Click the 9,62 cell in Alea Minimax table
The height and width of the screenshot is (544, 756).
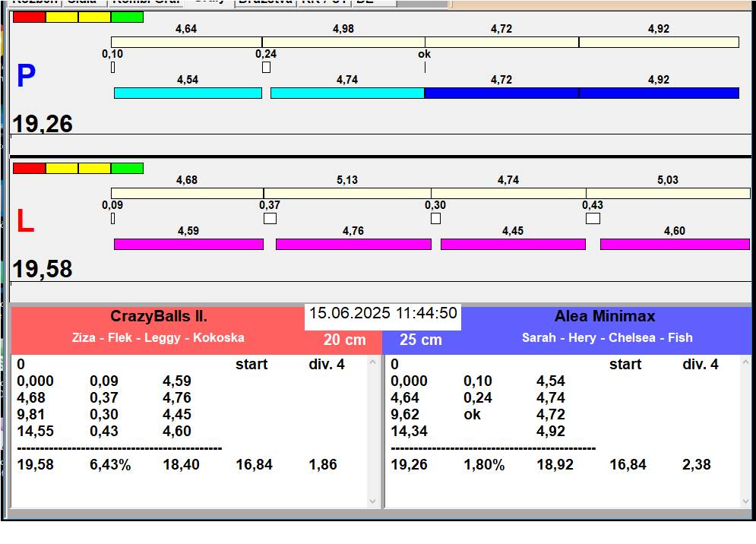pos(404,414)
